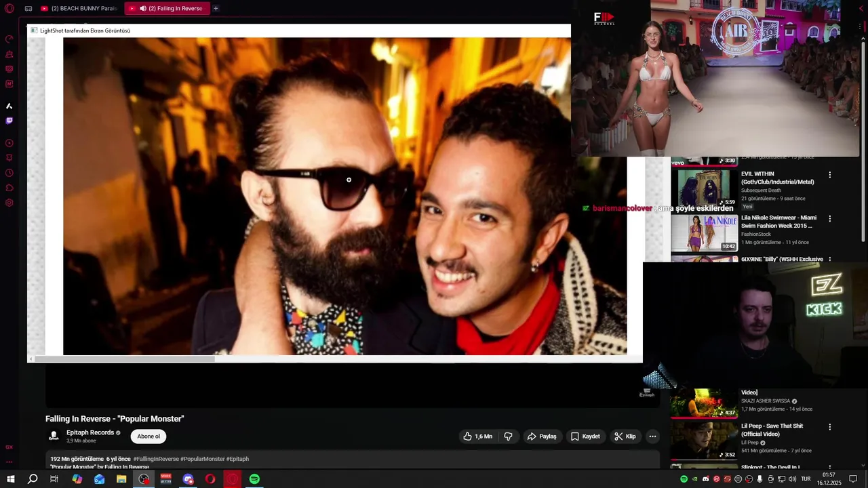Viewport: 868px width, 488px height.
Task: Open GX Cleaner icon in sidebar
Action: click(9, 54)
